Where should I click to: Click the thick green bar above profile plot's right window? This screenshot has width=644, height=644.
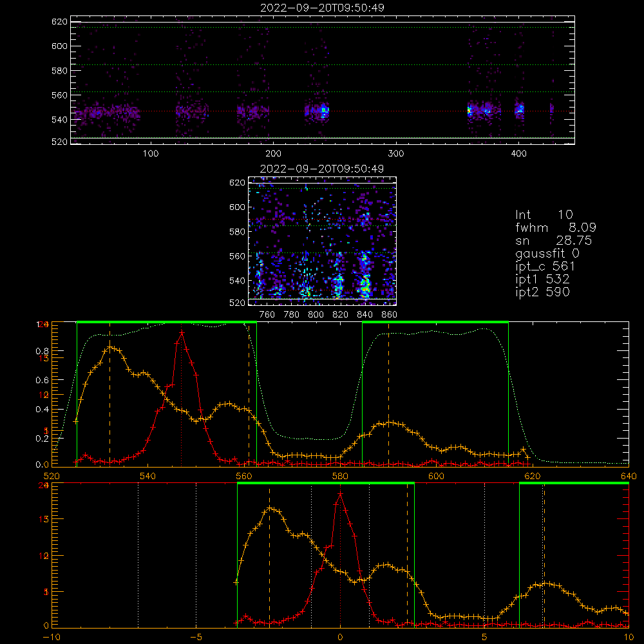435,322
